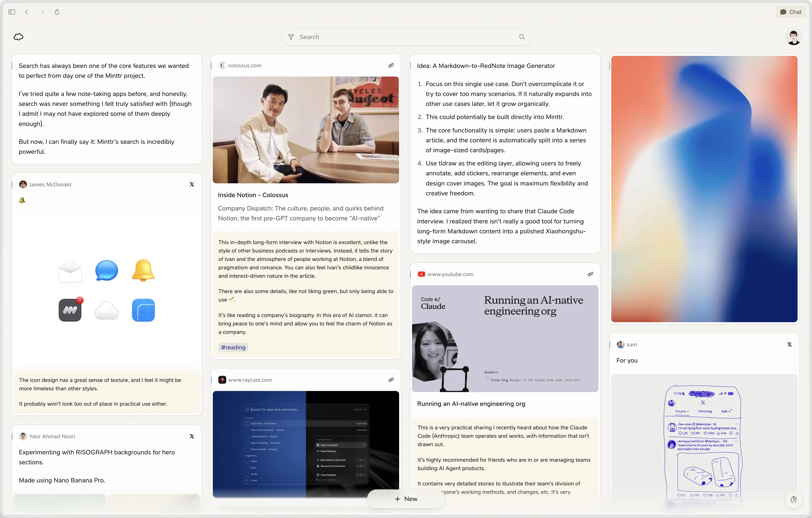Click the blue rounded-square app icon
This screenshot has width=812, height=518.
[x=143, y=310]
